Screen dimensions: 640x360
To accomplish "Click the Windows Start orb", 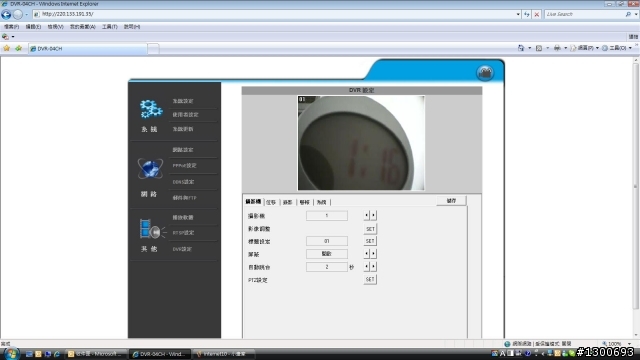I will click(x=11, y=353).
